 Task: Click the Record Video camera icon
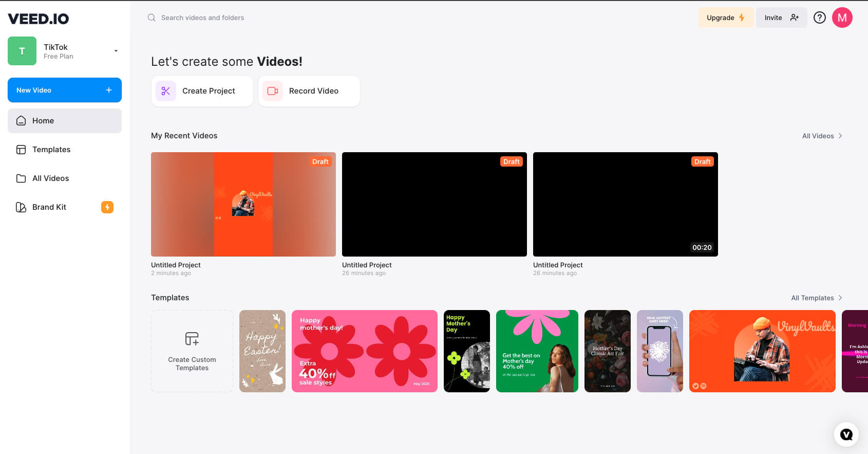[273, 91]
